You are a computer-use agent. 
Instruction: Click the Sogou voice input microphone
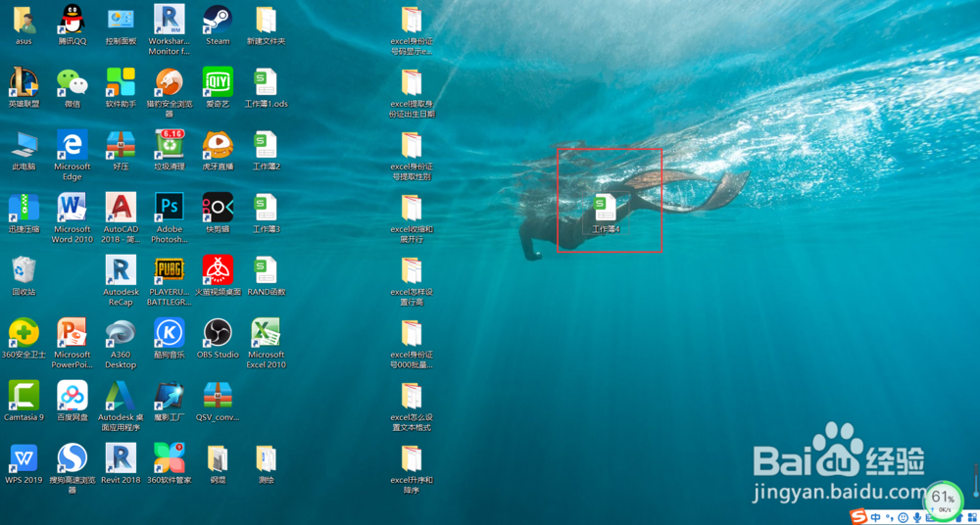coord(917,518)
